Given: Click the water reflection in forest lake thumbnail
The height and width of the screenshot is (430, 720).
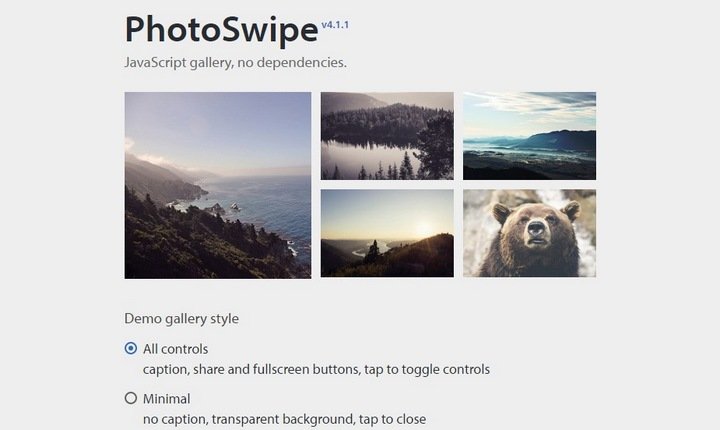Looking at the screenshot, I should pos(367,158).
